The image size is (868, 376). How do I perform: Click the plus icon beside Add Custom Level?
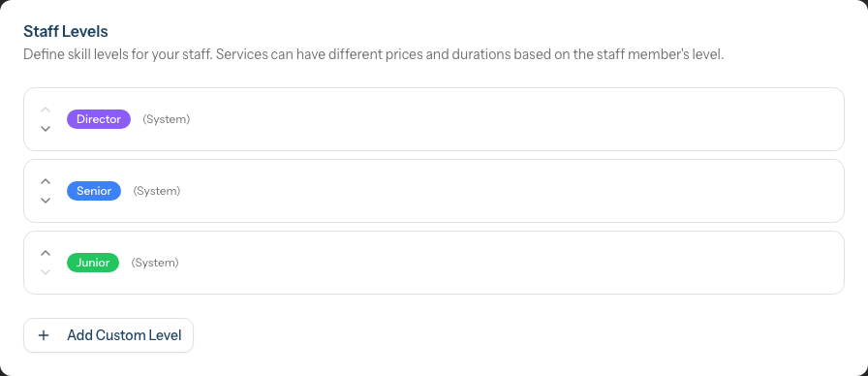pyautogui.click(x=44, y=335)
